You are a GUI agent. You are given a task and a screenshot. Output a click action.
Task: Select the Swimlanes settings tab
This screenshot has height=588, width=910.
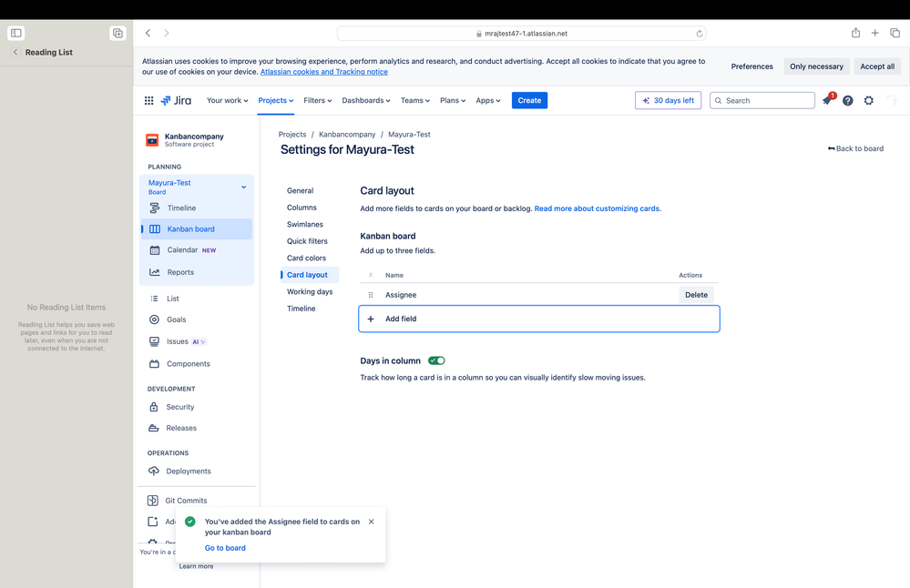tap(304, 225)
